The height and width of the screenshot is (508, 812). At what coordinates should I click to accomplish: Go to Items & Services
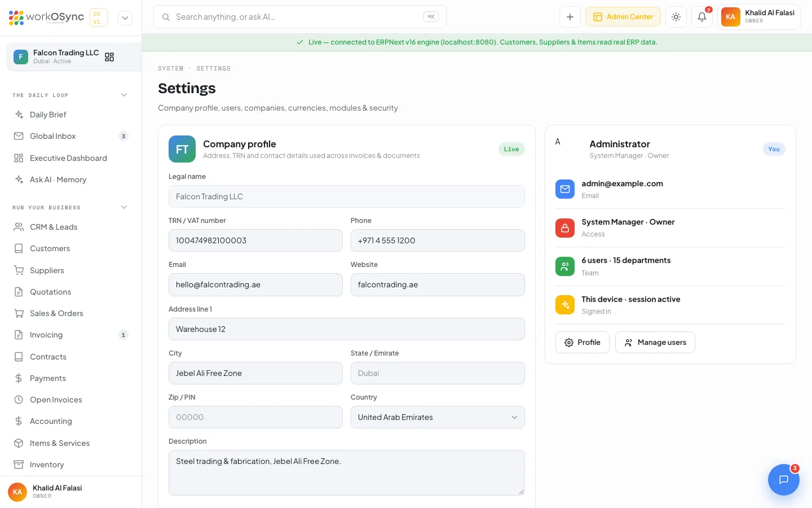click(x=71, y=443)
